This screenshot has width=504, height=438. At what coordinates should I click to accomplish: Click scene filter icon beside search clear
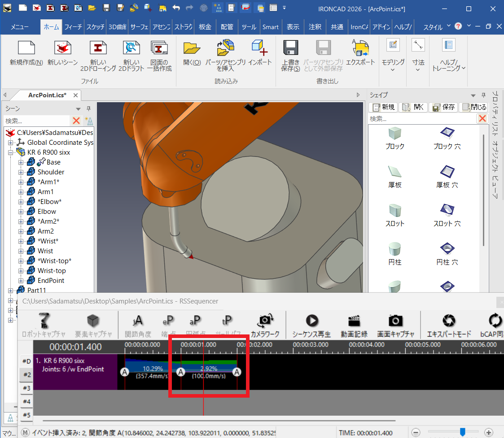(89, 121)
